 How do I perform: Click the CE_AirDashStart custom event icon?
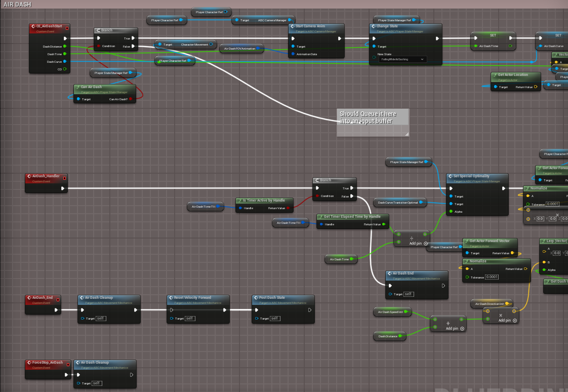pyautogui.click(x=33, y=26)
